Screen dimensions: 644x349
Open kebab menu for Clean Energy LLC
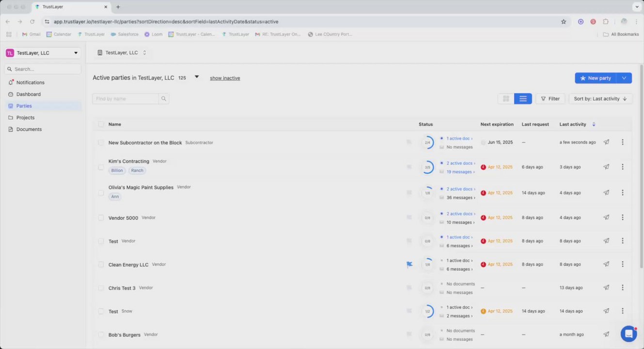pyautogui.click(x=623, y=264)
